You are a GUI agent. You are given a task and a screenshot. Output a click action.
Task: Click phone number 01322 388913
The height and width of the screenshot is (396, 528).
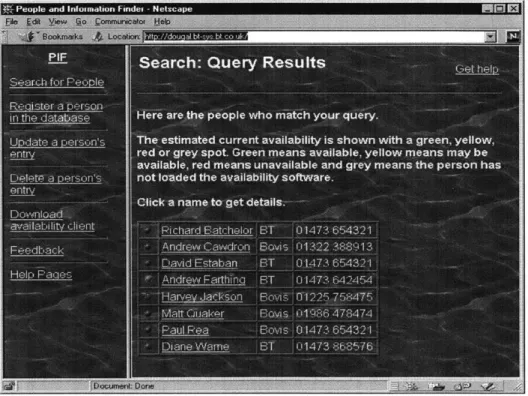(x=334, y=247)
